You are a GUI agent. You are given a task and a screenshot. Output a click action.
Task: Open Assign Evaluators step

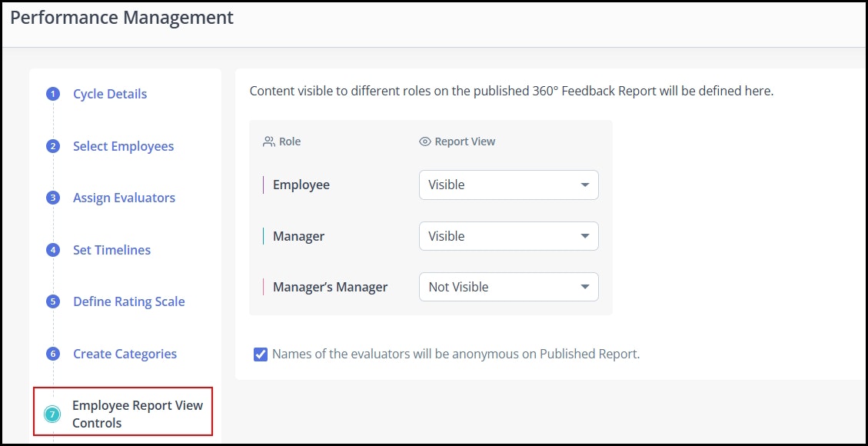pos(124,198)
